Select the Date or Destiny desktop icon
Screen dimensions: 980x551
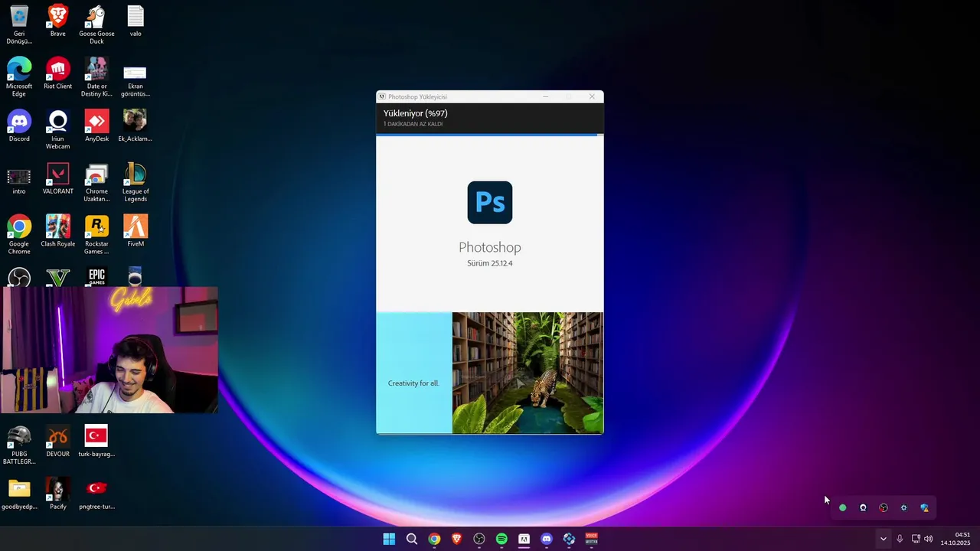96,70
